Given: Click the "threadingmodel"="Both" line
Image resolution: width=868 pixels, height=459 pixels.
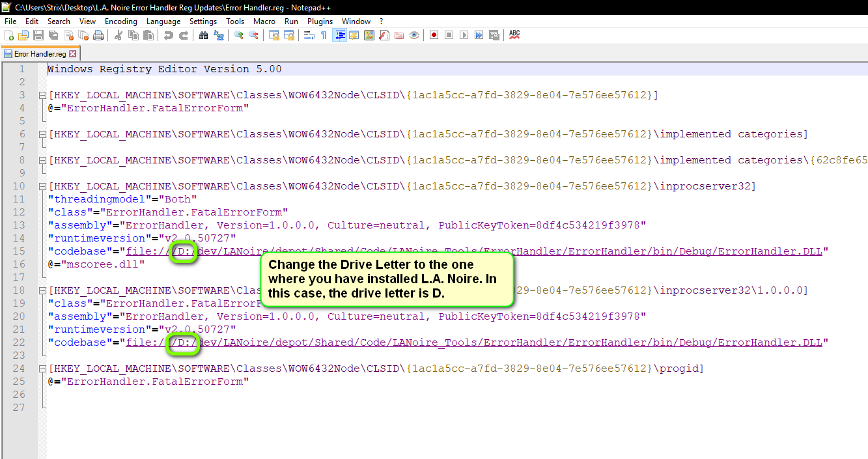Looking at the screenshot, I should click(x=122, y=199).
